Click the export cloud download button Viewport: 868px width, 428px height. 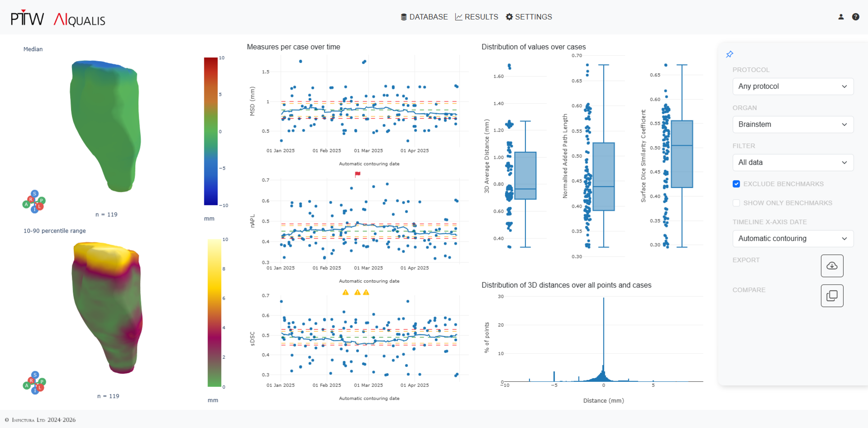[832, 266]
